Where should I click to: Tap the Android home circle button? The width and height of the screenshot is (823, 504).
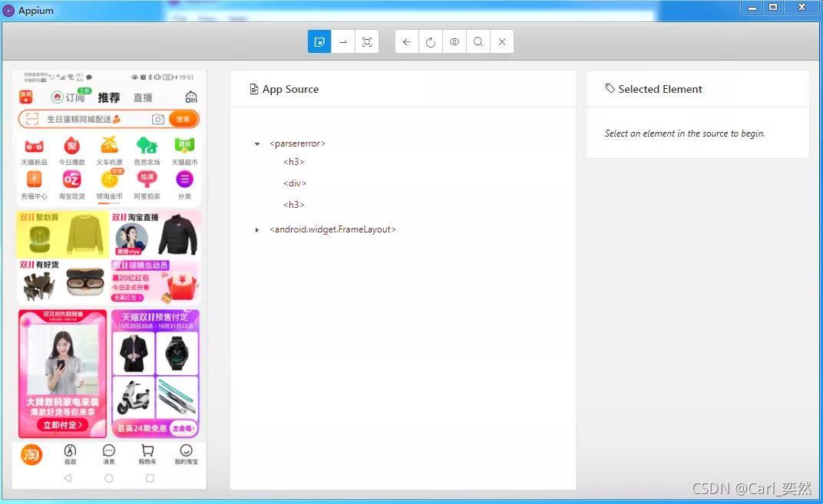(x=109, y=478)
